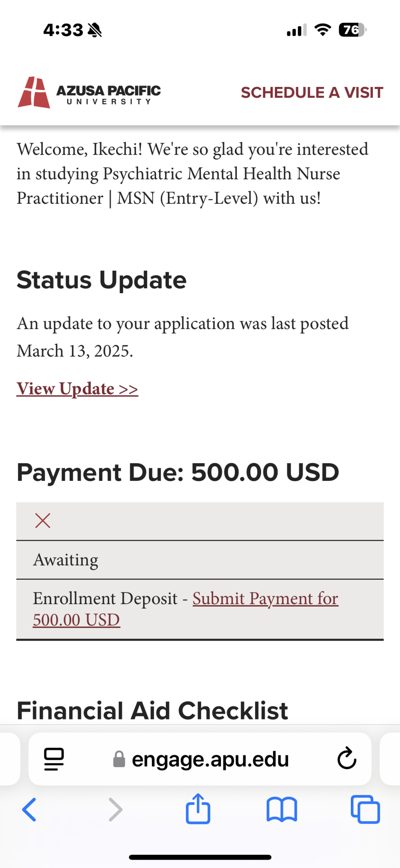Open the Share sheet icon
Image resolution: width=400 pixels, height=868 pixels.
point(198,808)
